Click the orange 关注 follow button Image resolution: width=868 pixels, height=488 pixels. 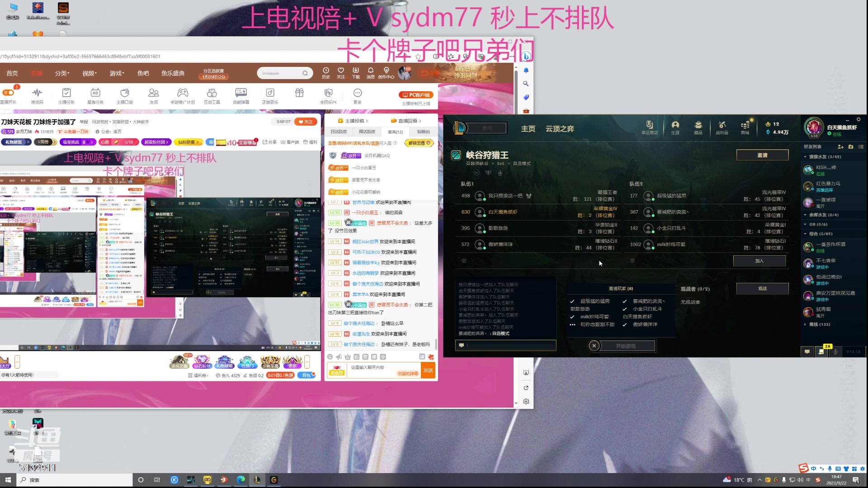(x=306, y=122)
